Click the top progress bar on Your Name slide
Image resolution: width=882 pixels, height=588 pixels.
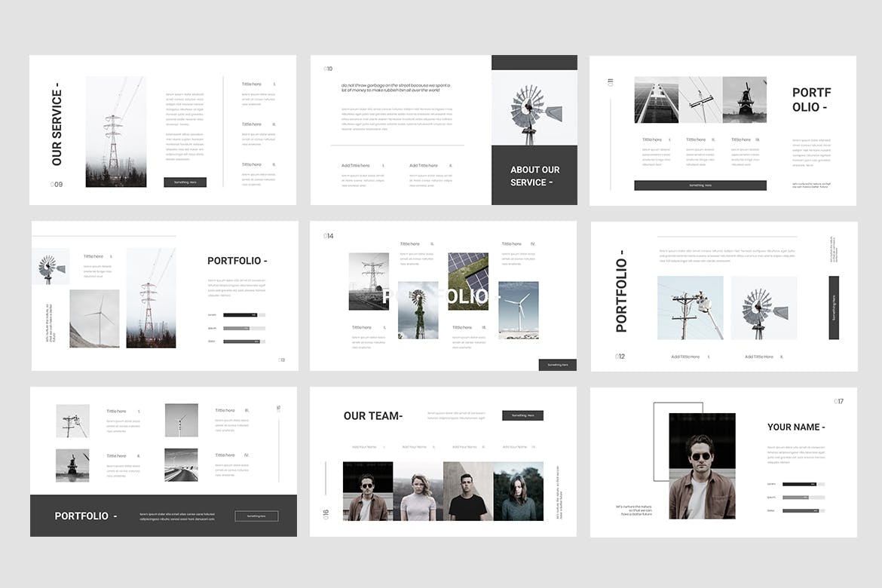coord(803,484)
